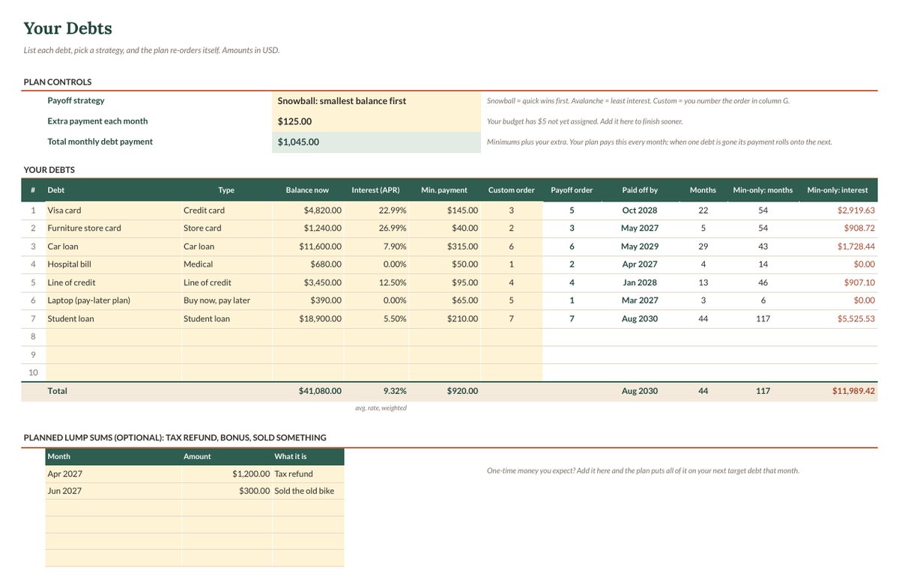
Task: Select total min-only interest $11,989.42
Action: coord(839,391)
